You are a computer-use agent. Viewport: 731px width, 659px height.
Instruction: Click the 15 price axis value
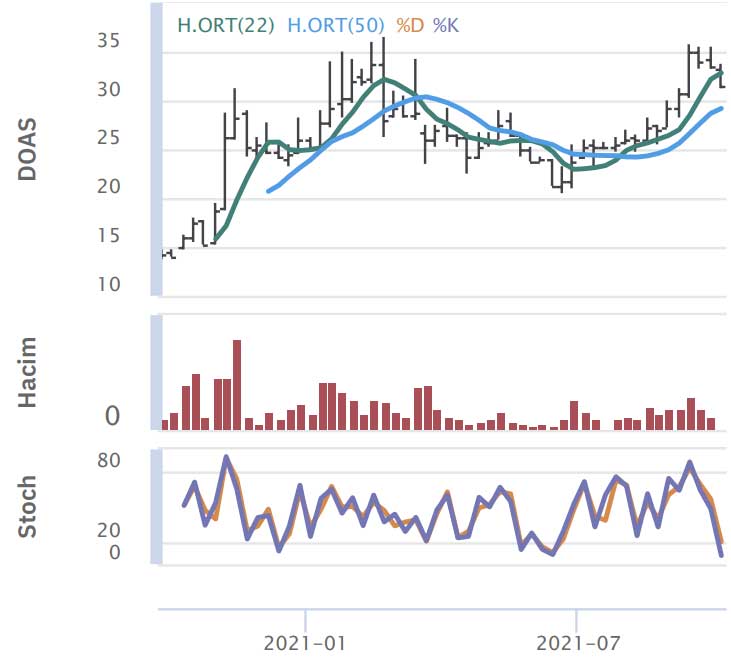(108, 236)
